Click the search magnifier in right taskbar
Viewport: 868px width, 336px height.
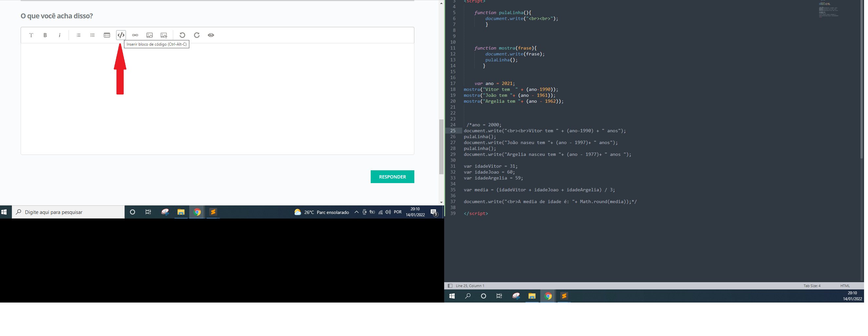(468, 296)
